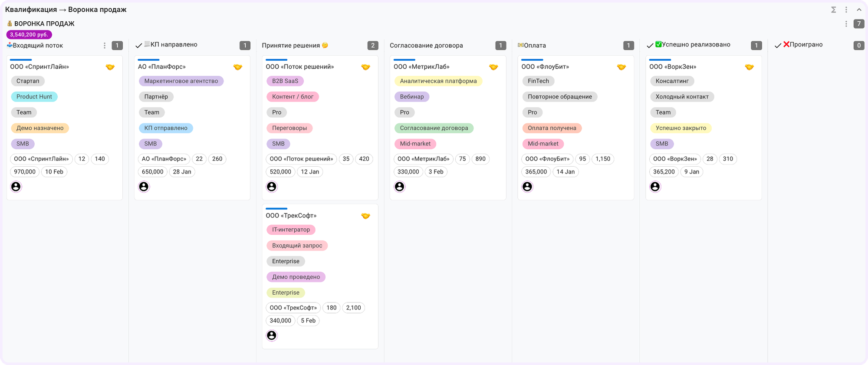This screenshot has height=365, width=868.
Task: Select the avatar icon on ООО «ФлоуБит» card
Action: (x=527, y=186)
